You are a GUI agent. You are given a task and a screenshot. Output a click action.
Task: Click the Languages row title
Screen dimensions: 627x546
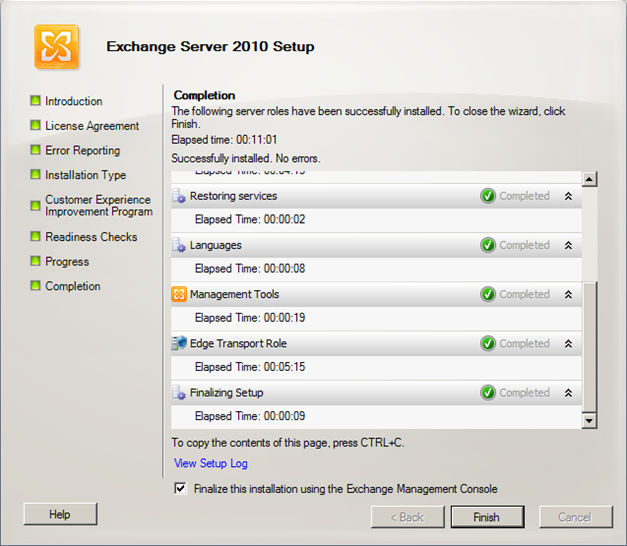click(216, 245)
